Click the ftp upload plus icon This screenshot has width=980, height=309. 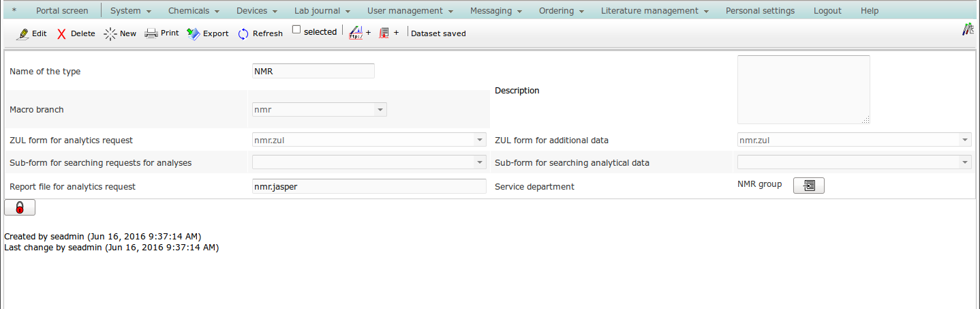[356, 33]
